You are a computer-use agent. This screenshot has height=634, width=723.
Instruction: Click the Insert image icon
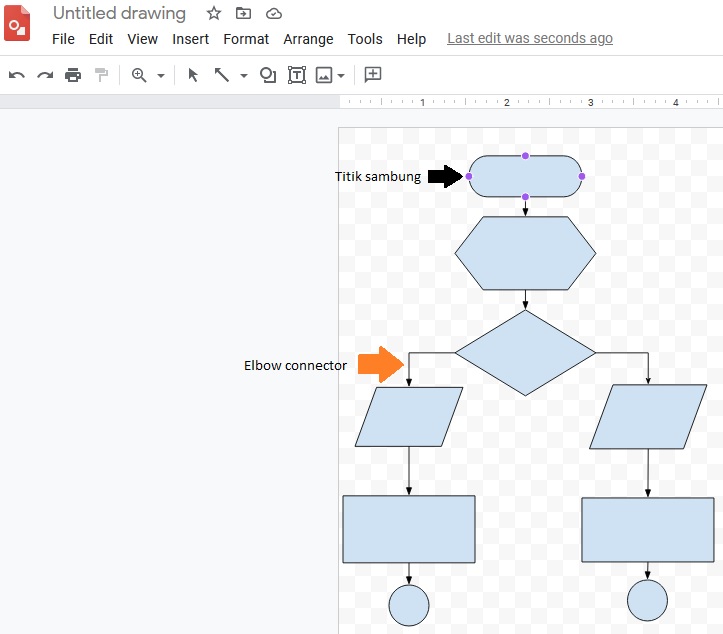[x=324, y=75]
